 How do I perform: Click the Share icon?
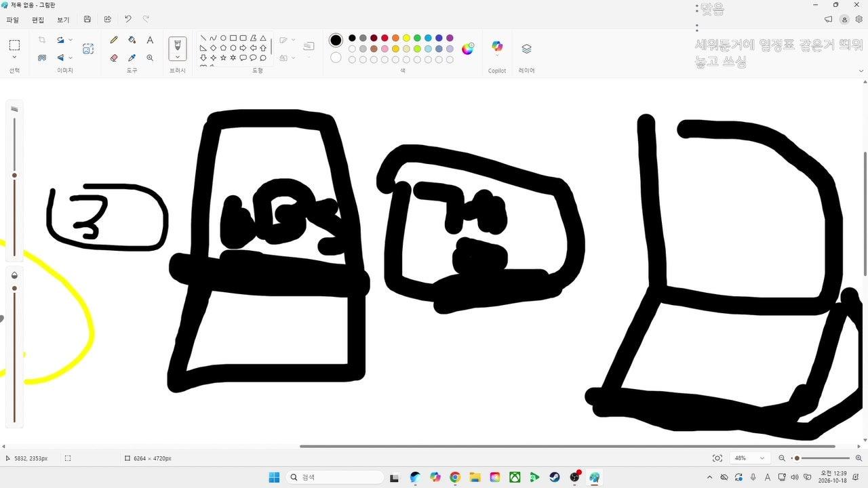click(107, 20)
